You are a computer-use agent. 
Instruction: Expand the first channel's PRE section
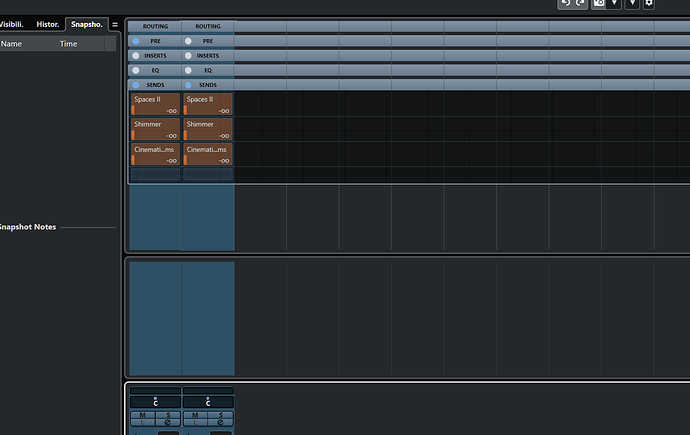155,41
